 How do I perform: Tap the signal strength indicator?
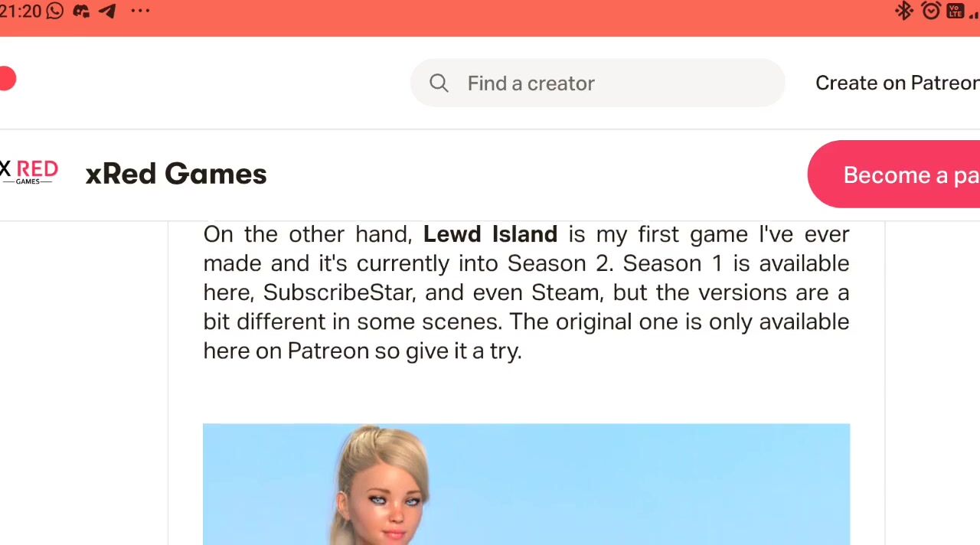[975, 14]
